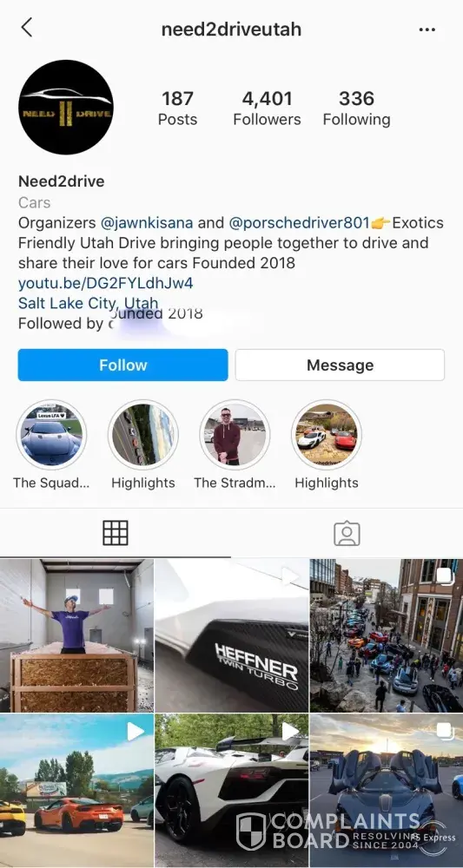463x868 pixels.
Task: Switch to the grid posts tab
Action: 116,533
